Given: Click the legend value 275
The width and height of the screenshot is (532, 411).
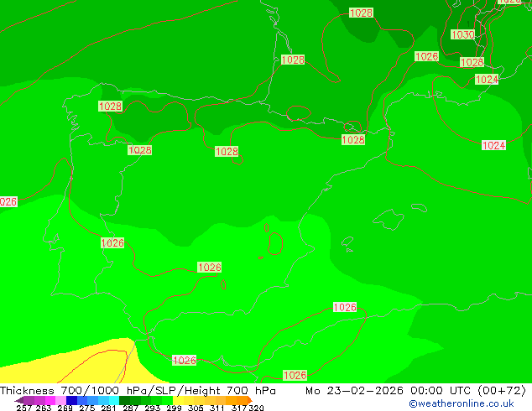Looking at the screenshot, I should (x=87, y=408).
